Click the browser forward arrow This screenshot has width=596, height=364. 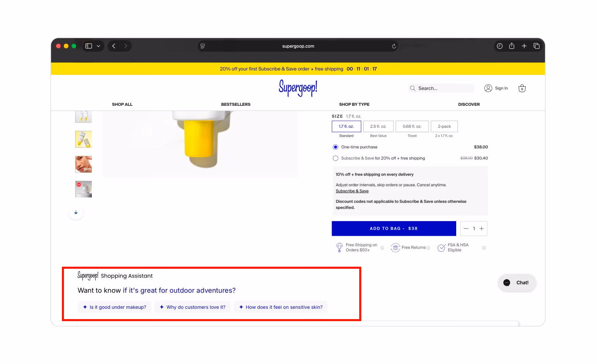pyautogui.click(x=126, y=46)
